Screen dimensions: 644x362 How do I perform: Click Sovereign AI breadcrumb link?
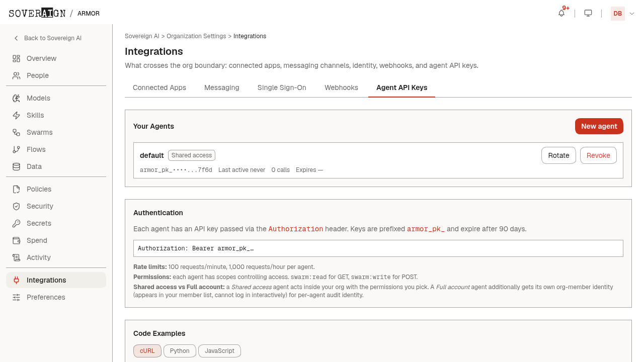142,36
